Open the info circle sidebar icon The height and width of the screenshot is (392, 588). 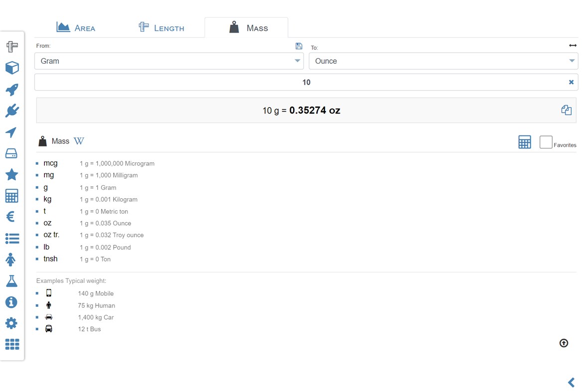point(11,302)
